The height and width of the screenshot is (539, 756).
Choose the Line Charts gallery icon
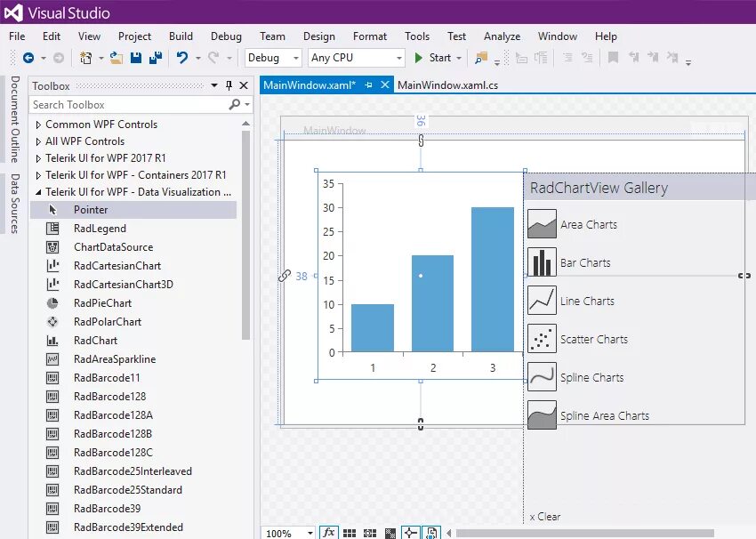point(542,300)
